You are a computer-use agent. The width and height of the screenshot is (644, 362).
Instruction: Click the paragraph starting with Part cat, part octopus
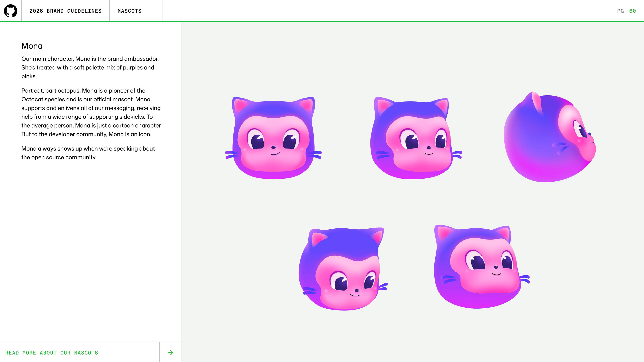pos(92,112)
